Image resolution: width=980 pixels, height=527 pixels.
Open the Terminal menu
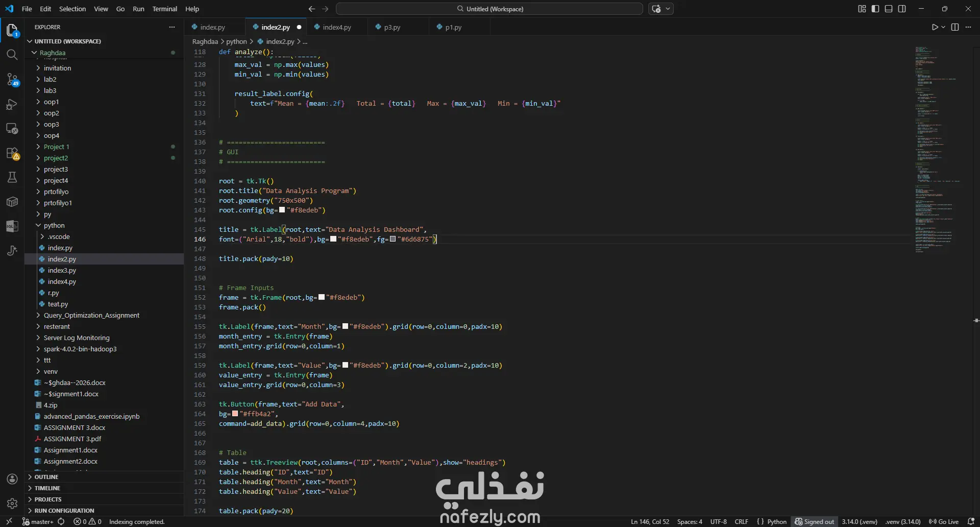[x=164, y=9]
